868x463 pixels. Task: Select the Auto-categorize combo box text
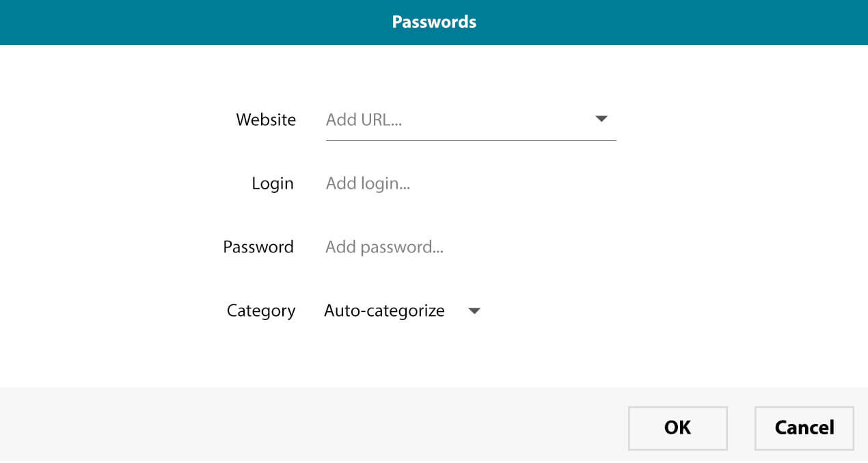(384, 311)
